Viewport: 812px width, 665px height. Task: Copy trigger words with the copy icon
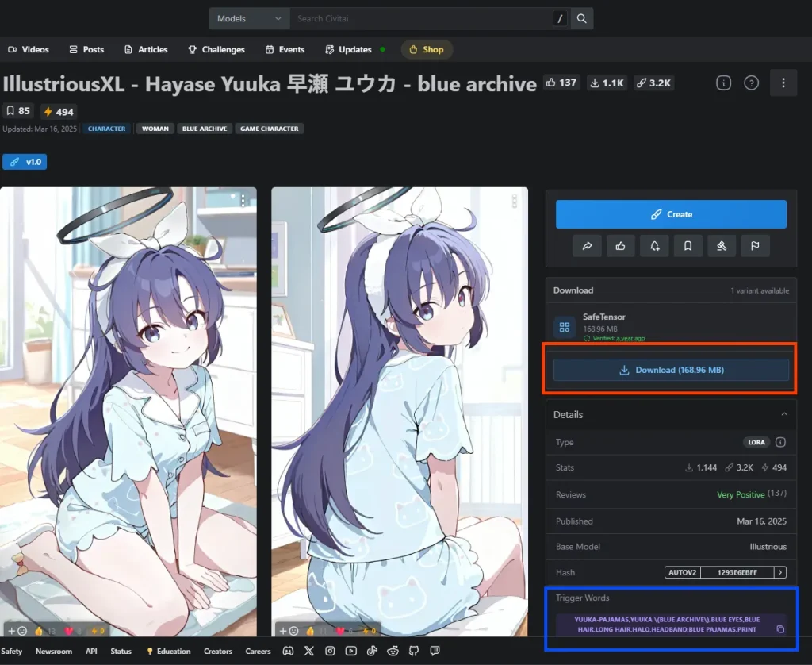click(780, 629)
